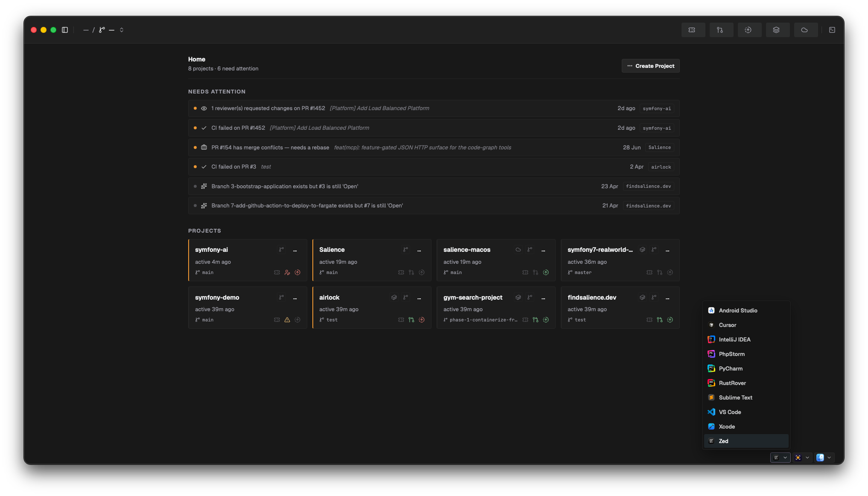
Task: Select Android Studio from the editor list
Action: pos(746,310)
